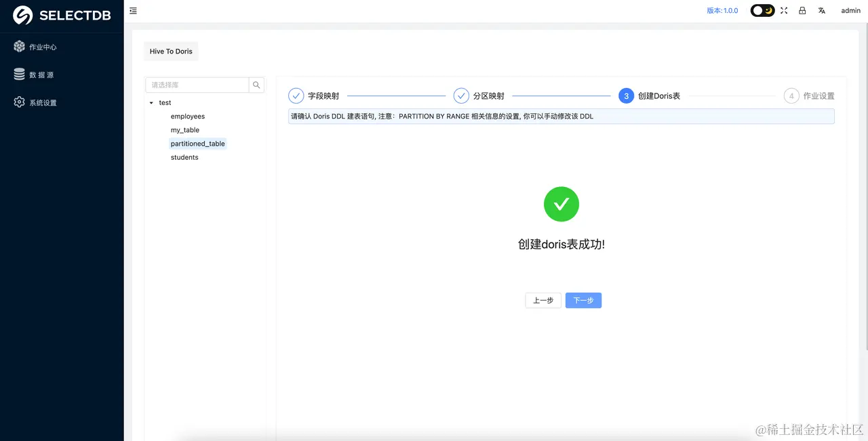Image resolution: width=868 pixels, height=441 pixels.
Task: Collapse the sidebar via the hamburger icon
Action: point(133,10)
